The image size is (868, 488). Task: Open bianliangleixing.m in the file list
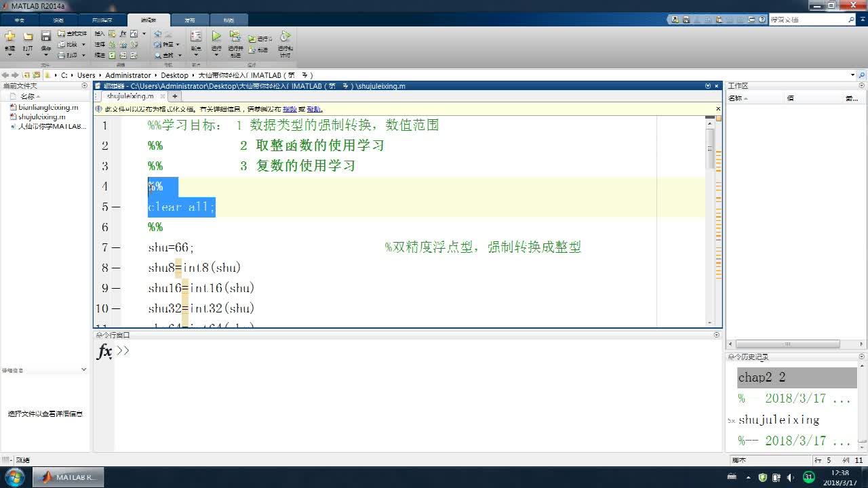47,107
